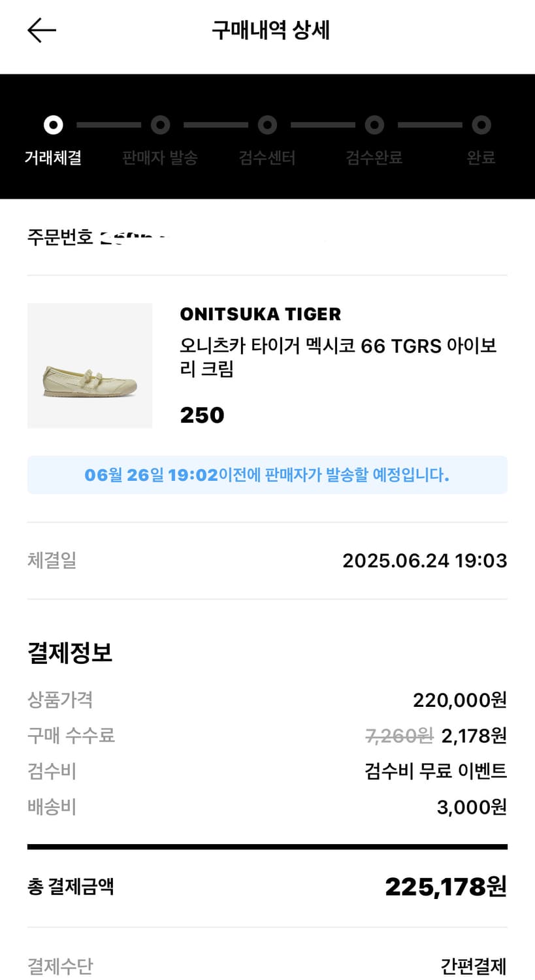Viewport: 535px width, 980px height.
Task: Click the 판매자 발송 step circle
Action: tap(160, 125)
